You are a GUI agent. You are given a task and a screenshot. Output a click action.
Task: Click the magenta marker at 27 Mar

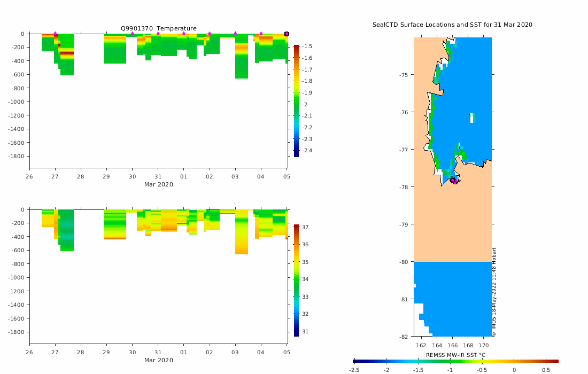click(x=55, y=34)
